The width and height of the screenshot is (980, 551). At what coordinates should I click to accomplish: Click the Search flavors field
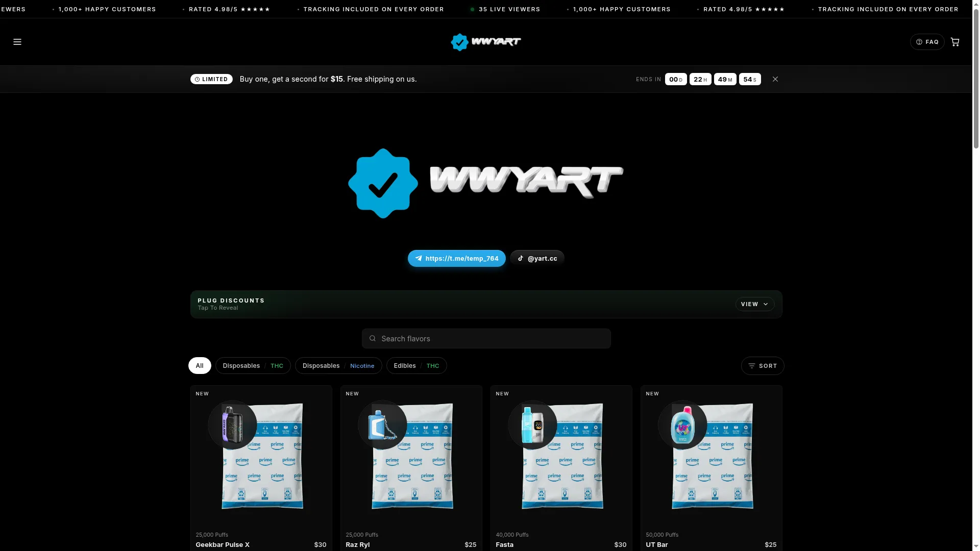[486, 338]
